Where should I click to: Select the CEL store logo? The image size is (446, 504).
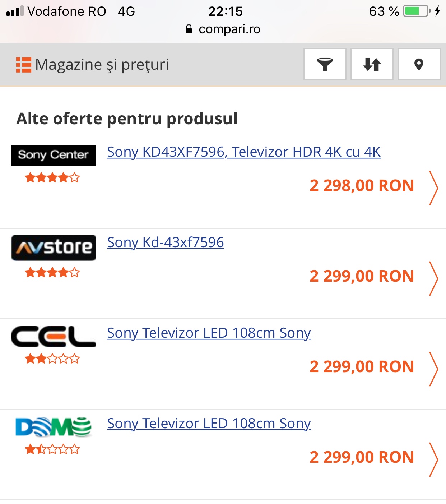coord(54,337)
